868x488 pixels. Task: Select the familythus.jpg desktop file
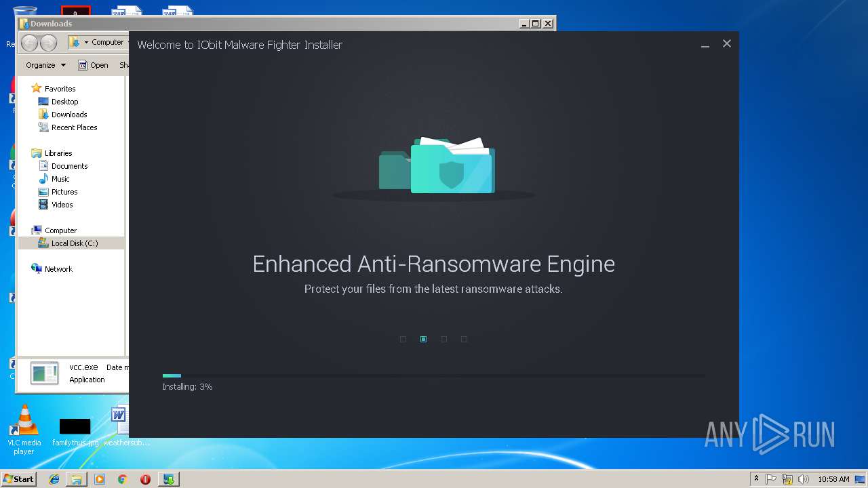tap(75, 432)
